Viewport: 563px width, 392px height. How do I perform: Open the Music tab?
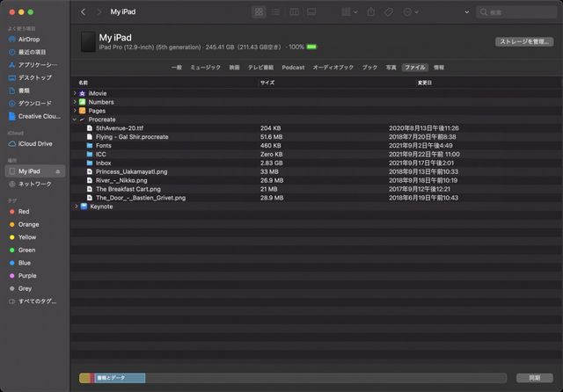click(x=205, y=68)
